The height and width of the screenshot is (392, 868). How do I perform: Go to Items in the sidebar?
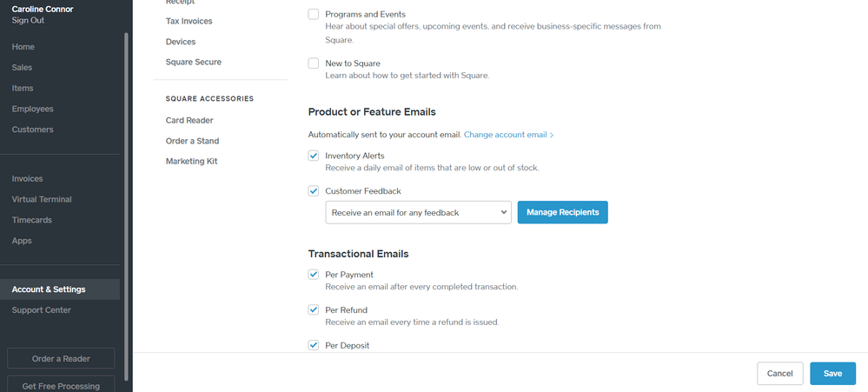click(23, 89)
